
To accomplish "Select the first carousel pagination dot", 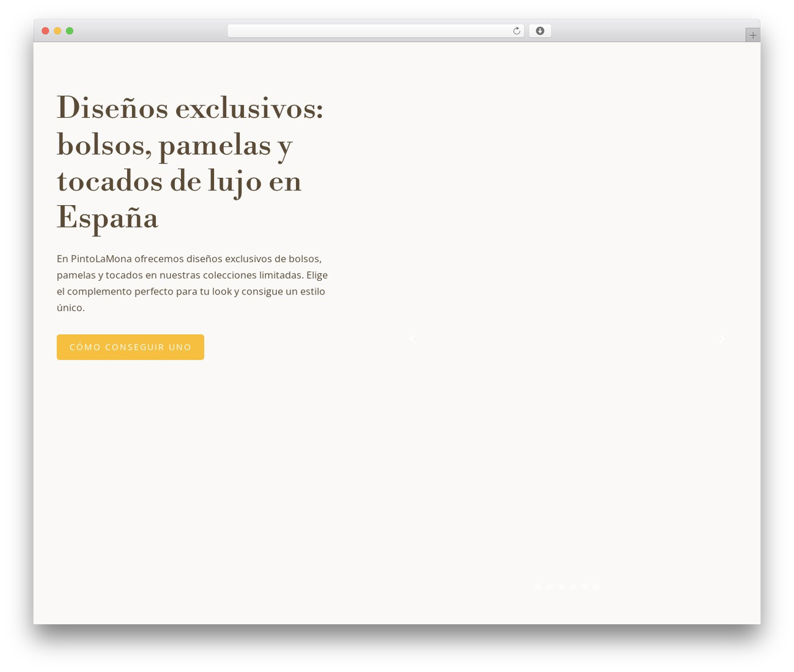I will coord(538,586).
